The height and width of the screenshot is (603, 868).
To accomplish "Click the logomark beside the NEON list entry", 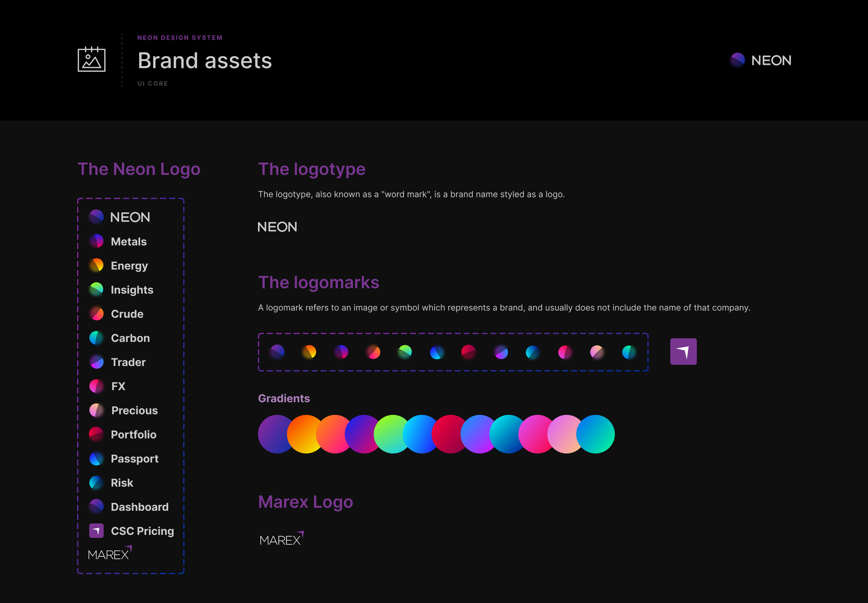I will point(96,217).
